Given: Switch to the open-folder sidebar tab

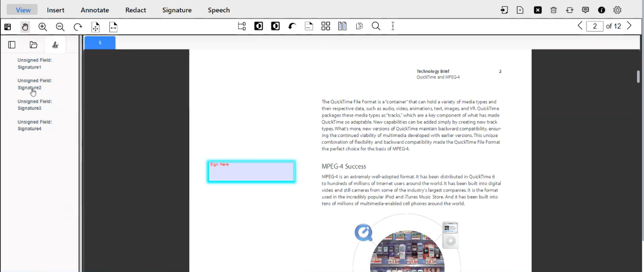Looking at the screenshot, I should (x=33, y=45).
